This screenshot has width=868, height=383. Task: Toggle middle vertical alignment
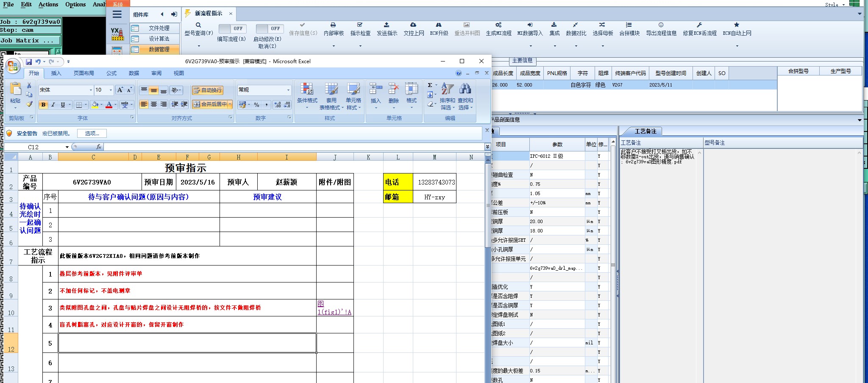(x=154, y=90)
